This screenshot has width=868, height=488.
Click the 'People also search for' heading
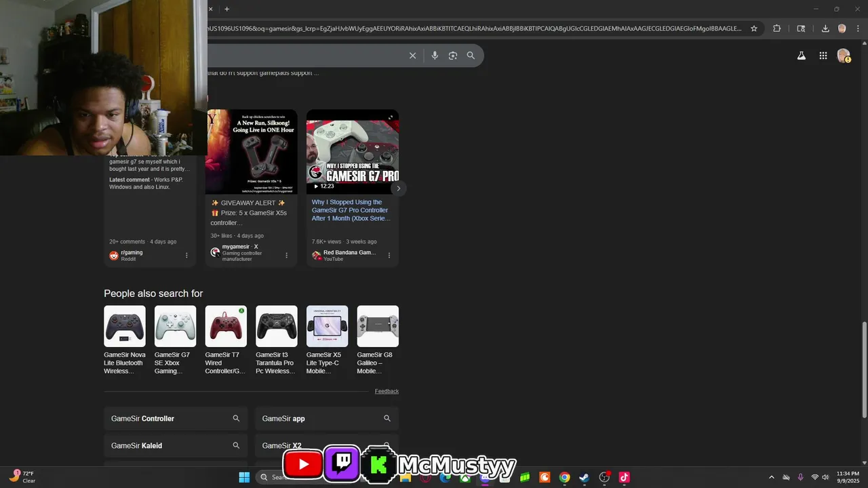coord(153,293)
